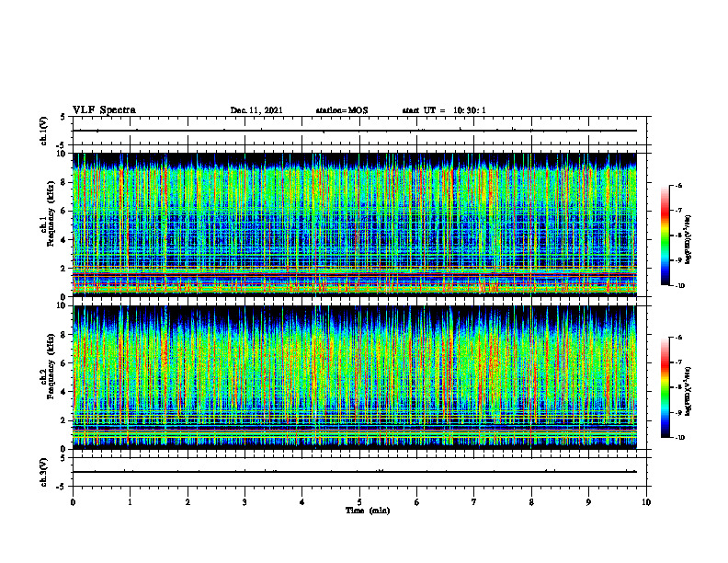Image resolution: width=728 pixels, height=563 pixels.
Task: Click the ch.1 color scale label
Action: 688,239
